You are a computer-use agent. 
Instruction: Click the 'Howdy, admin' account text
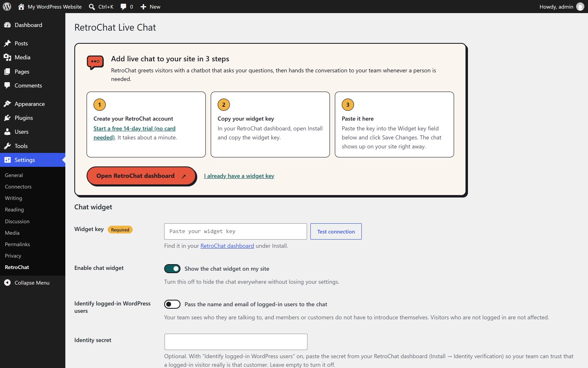point(556,7)
